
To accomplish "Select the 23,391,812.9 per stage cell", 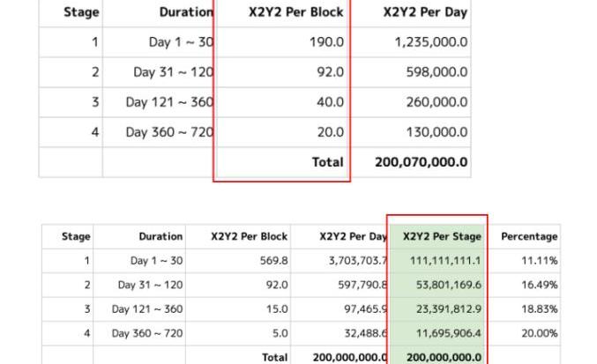I will click(x=445, y=309).
